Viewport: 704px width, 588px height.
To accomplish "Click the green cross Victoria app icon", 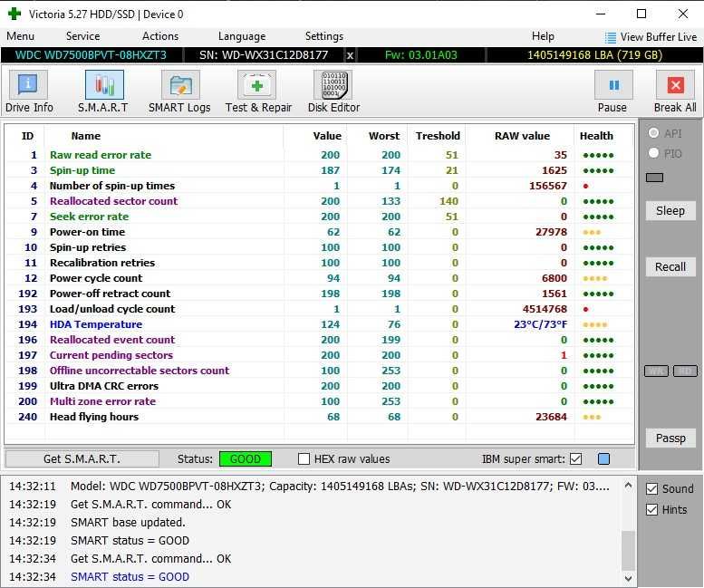I will 14,14.
